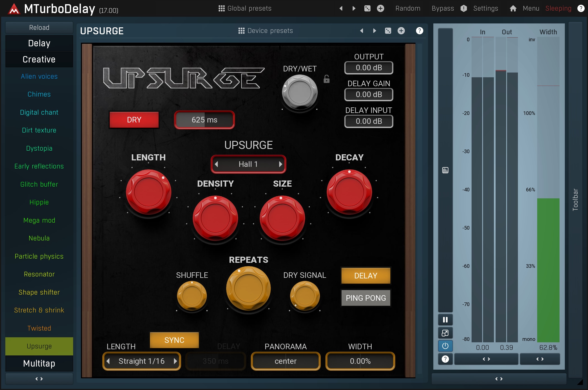Open the Global presets browser
The height and width of the screenshot is (390, 588).
coord(245,8)
